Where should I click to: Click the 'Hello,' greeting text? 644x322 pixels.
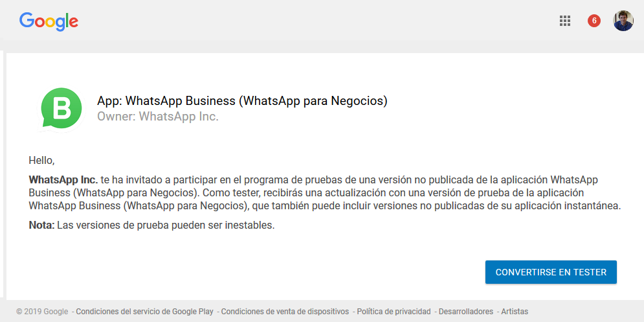[x=41, y=161]
